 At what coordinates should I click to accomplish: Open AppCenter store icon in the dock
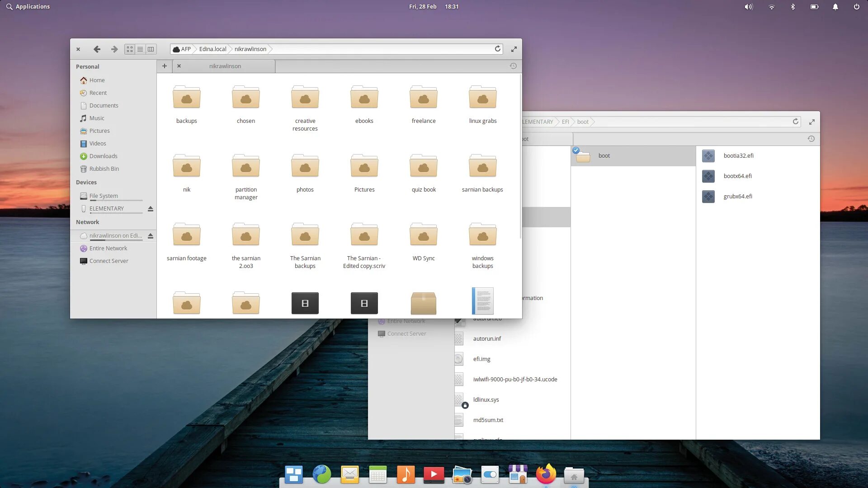point(518,474)
